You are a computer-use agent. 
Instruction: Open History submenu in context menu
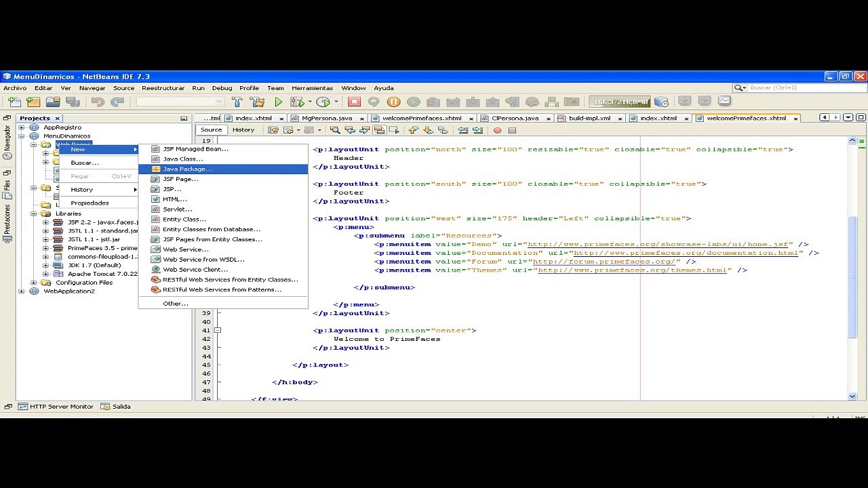99,190
